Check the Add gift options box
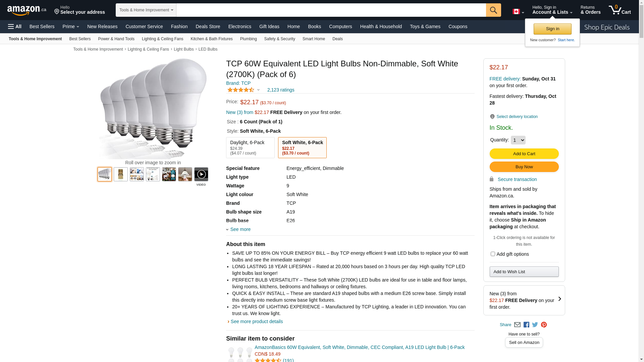 [x=493, y=254]
